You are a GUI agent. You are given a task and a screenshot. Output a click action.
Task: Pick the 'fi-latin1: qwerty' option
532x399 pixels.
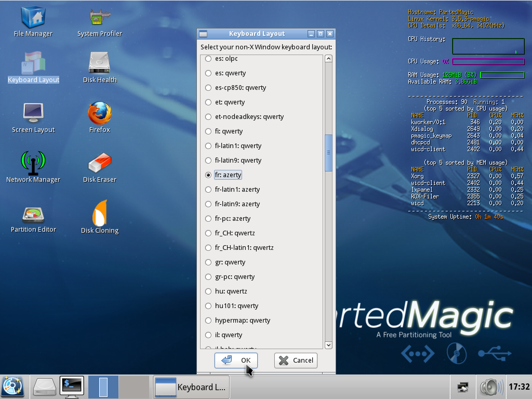(233, 146)
